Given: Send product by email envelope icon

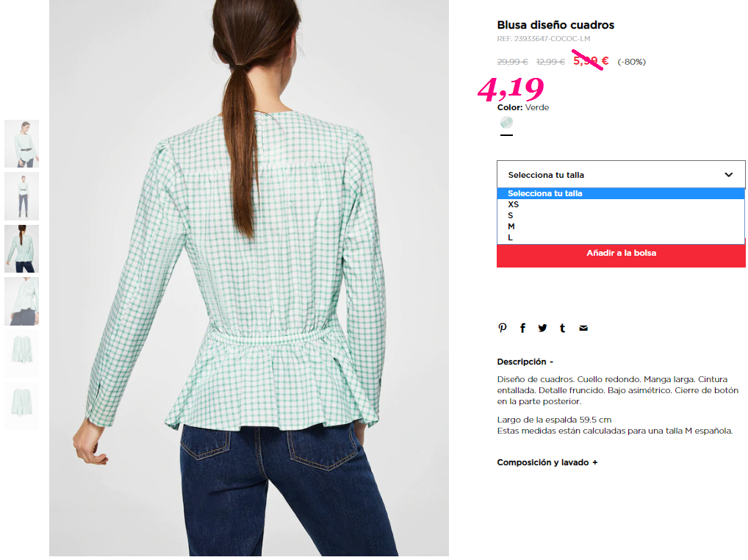Looking at the screenshot, I should (x=583, y=328).
